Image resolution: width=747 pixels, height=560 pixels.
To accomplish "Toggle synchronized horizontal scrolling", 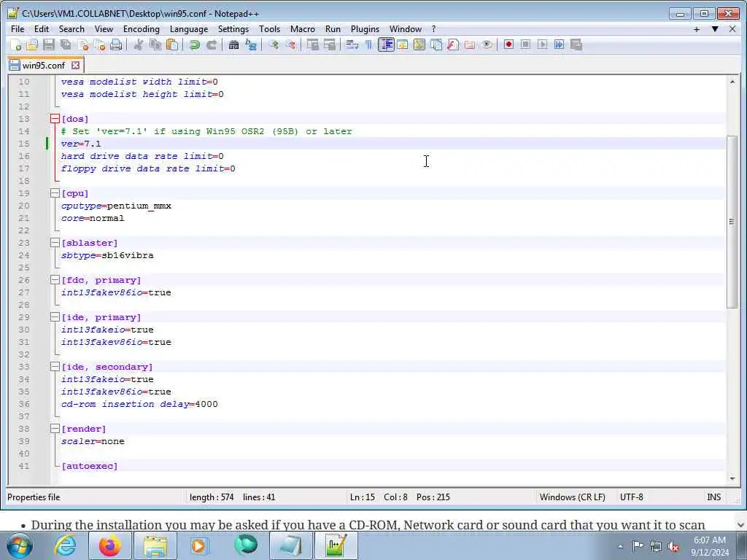I will 329,44.
